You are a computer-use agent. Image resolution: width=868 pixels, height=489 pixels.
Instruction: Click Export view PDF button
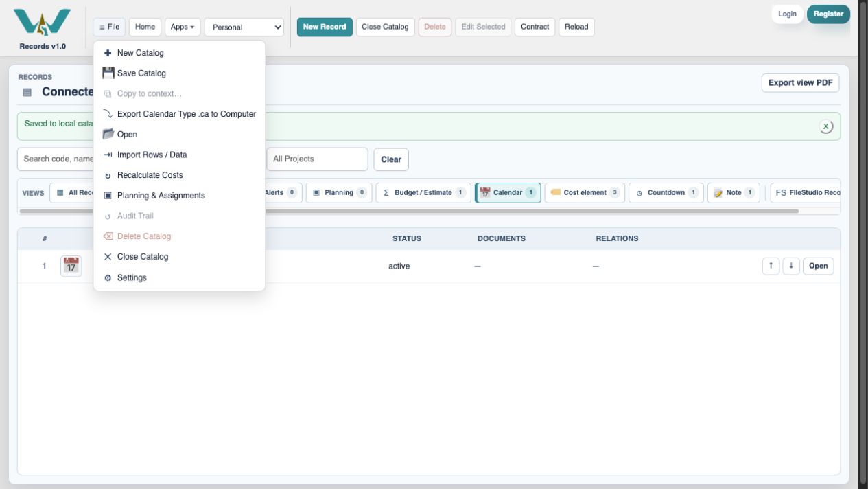click(800, 82)
